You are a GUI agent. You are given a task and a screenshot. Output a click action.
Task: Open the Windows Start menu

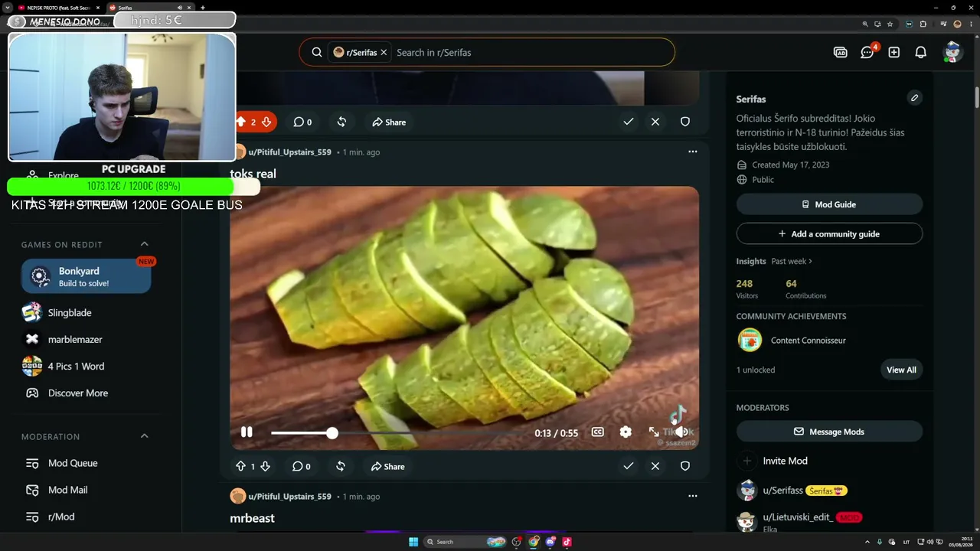pos(413,542)
